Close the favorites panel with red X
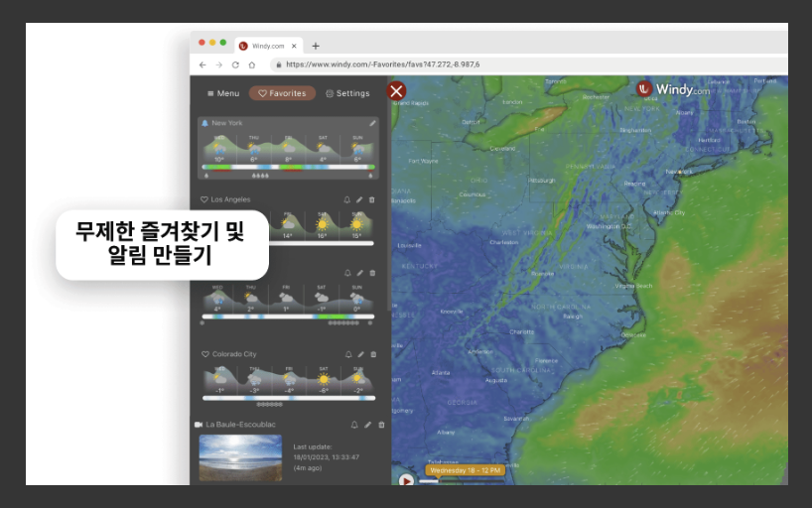The image size is (812, 508). click(x=397, y=91)
